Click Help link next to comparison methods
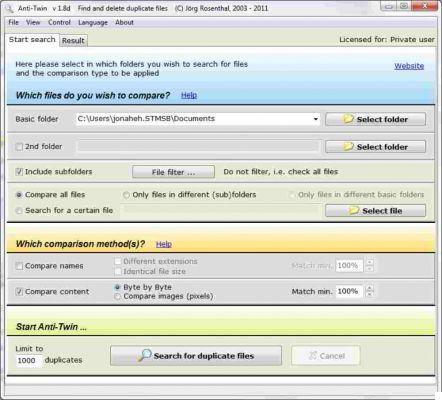 [164, 244]
